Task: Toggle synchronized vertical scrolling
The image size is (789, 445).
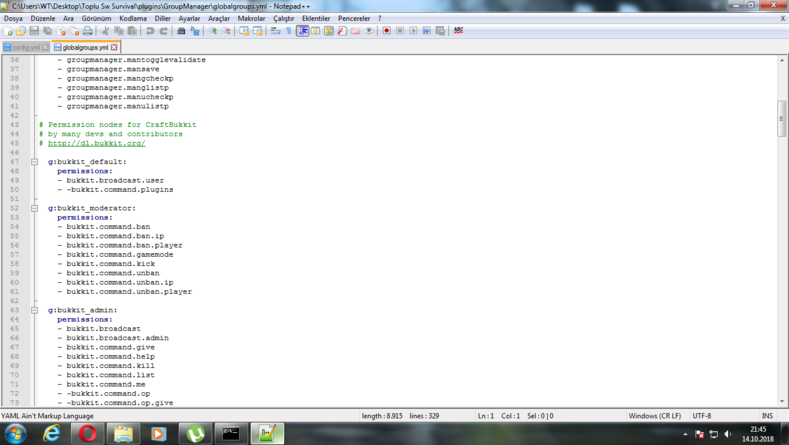Action: coord(244,31)
